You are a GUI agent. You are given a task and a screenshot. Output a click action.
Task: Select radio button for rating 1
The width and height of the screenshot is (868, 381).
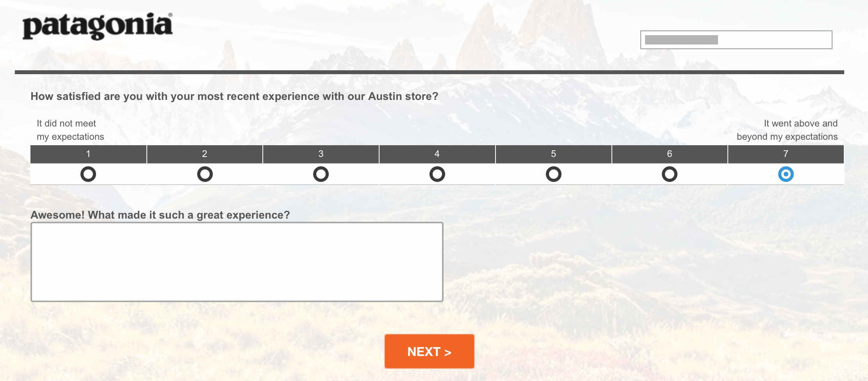[88, 174]
